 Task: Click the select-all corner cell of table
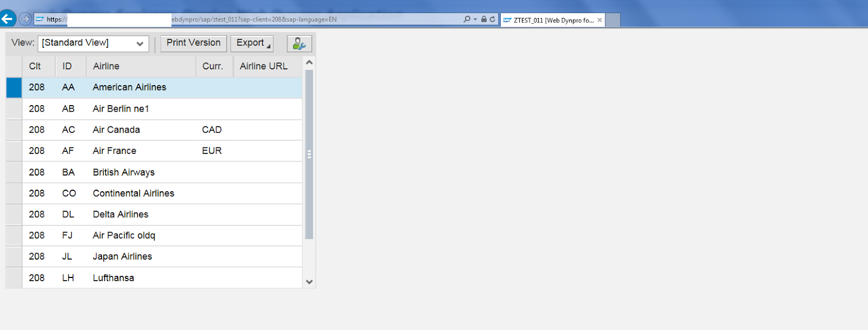click(x=14, y=66)
